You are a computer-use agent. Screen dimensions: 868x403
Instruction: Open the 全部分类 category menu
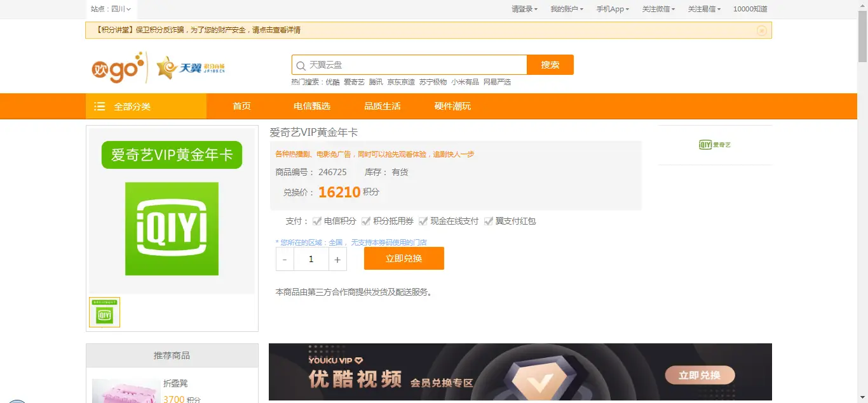click(x=146, y=107)
